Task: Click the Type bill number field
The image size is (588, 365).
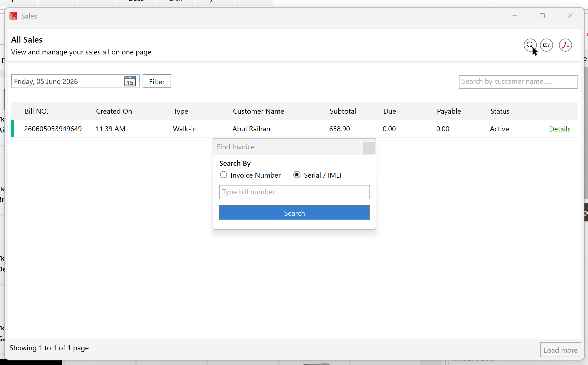Action: [x=294, y=192]
